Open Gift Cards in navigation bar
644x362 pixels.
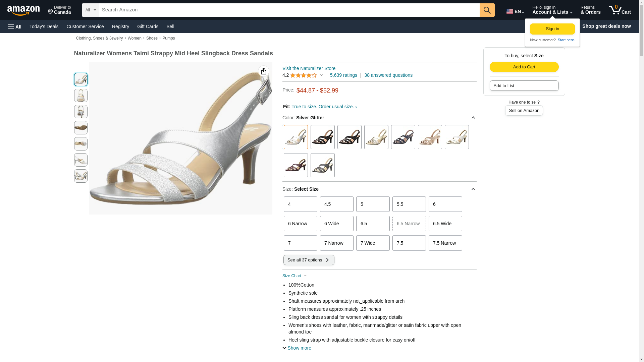tap(148, 26)
